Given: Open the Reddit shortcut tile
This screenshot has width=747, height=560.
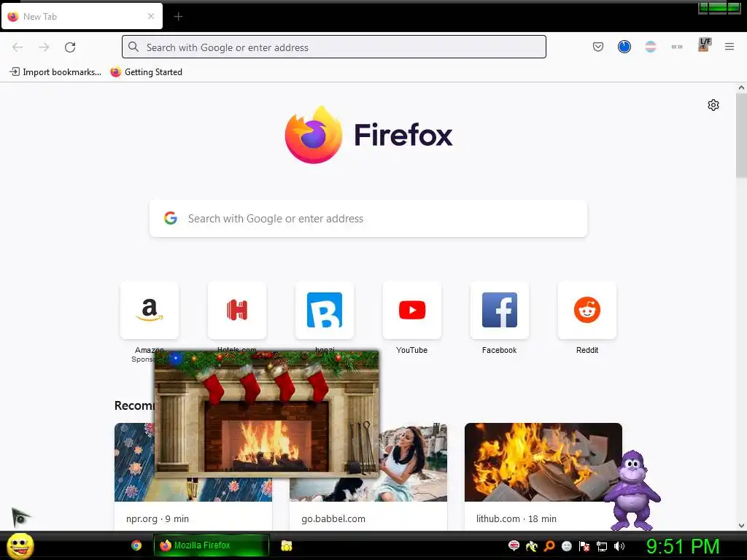Looking at the screenshot, I should [x=587, y=310].
